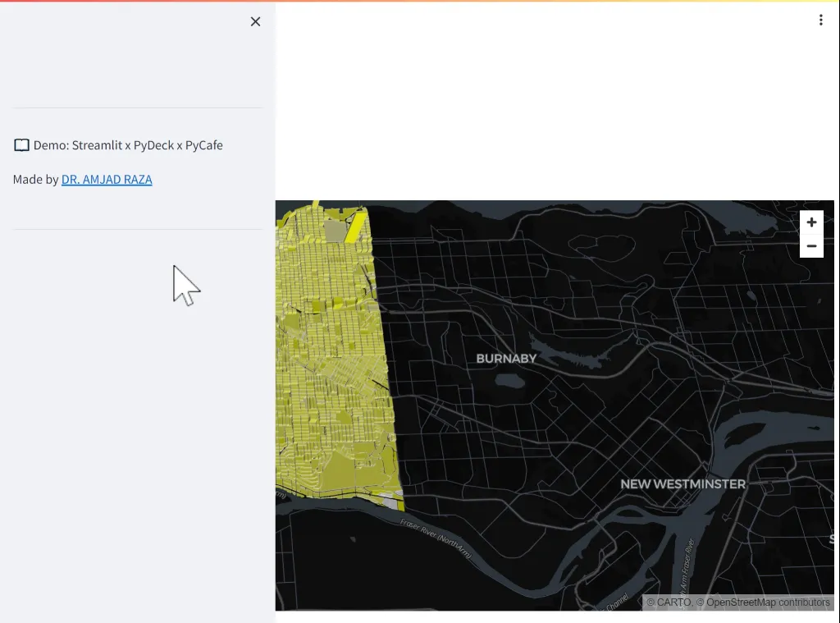The height and width of the screenshot is (623, 840).
Task: Click the Channel label at map bottom
Action: pyautogui.click(x=618, y=602)
